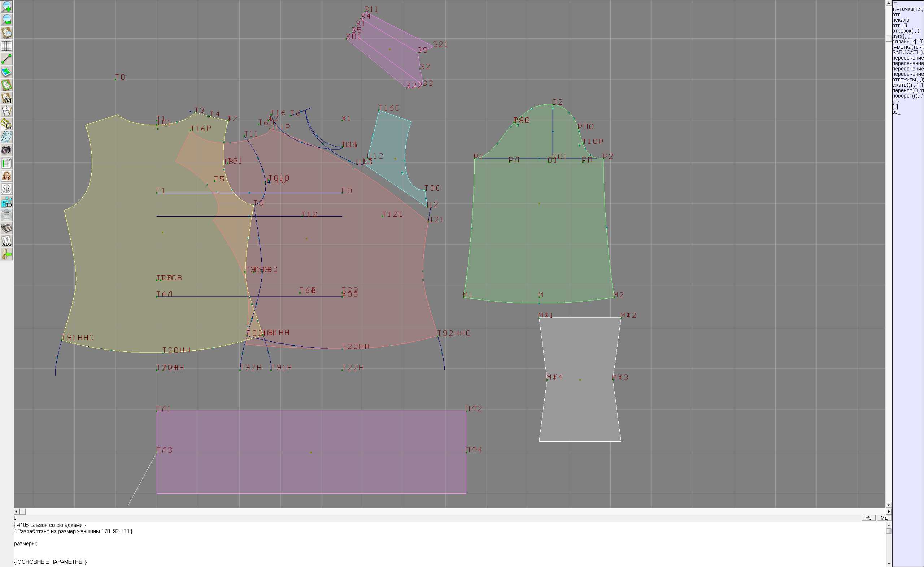Select the line segment tool icon
Viewport: 924px width, 567px height.
click(6, 59)
